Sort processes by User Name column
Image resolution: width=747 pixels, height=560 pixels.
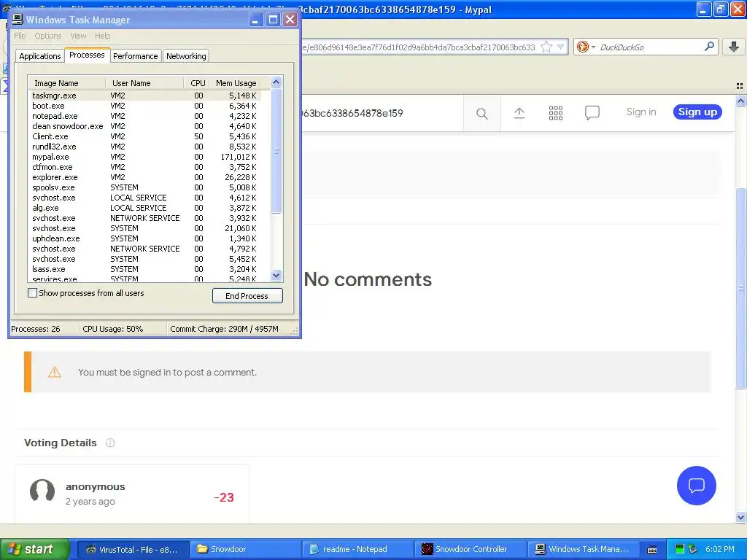click(x=144, y=83)
